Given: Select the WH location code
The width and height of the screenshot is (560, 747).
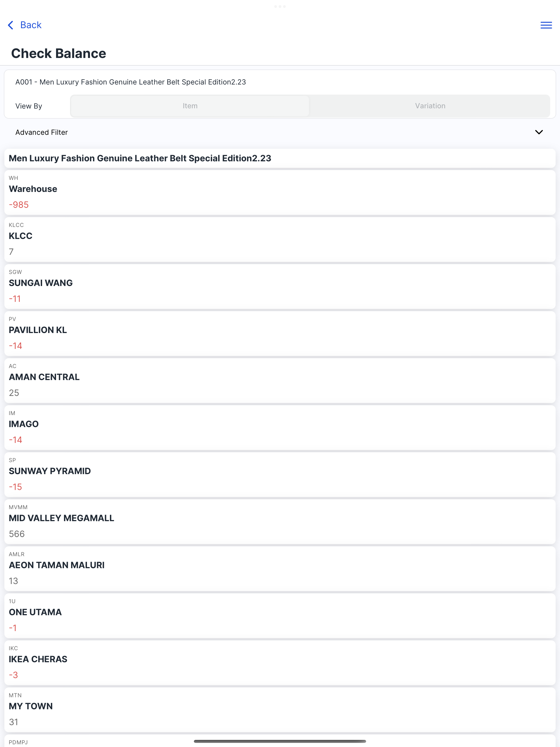Looking at the screenshot, I should point(13,178).
